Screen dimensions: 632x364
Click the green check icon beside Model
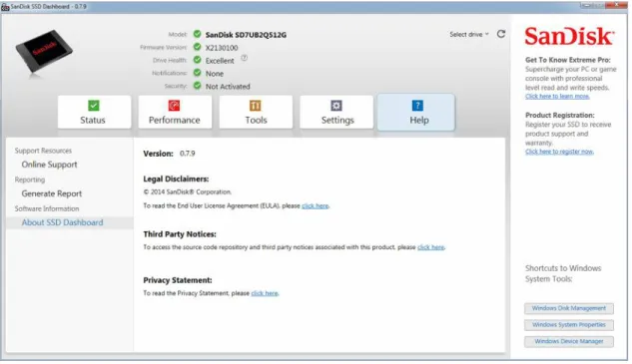point(197,34)
